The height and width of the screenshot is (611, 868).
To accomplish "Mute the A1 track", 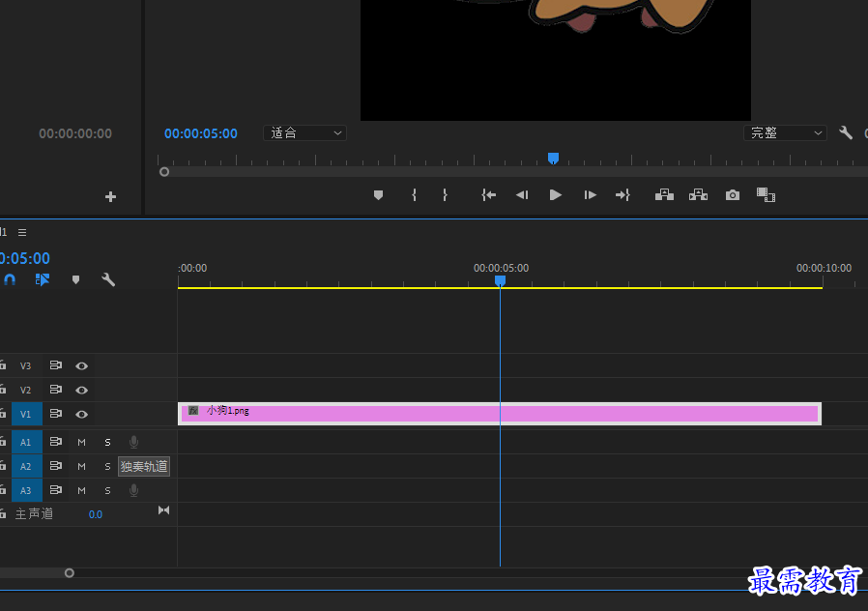I will (x=81, y=442).
